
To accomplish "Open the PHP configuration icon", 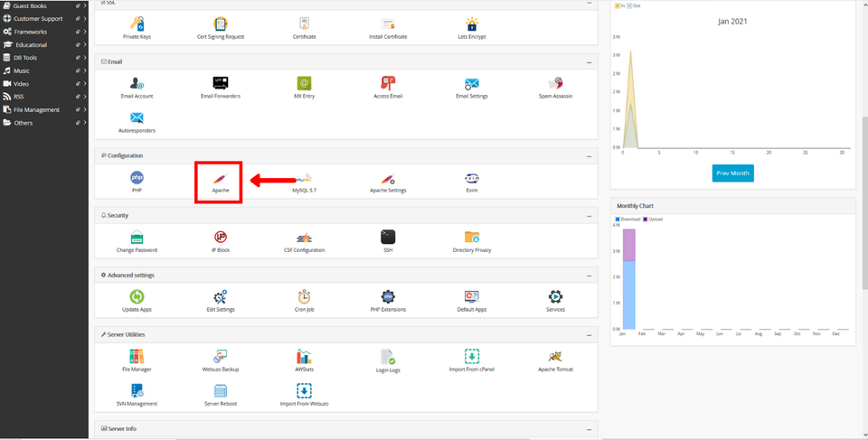I will (137, 178).
